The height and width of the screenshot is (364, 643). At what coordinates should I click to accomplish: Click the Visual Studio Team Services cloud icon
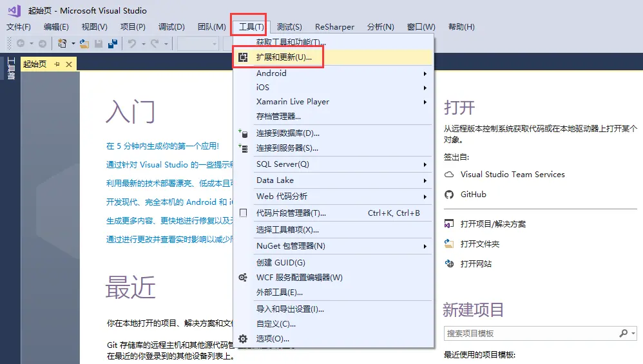tap(450, 175)
